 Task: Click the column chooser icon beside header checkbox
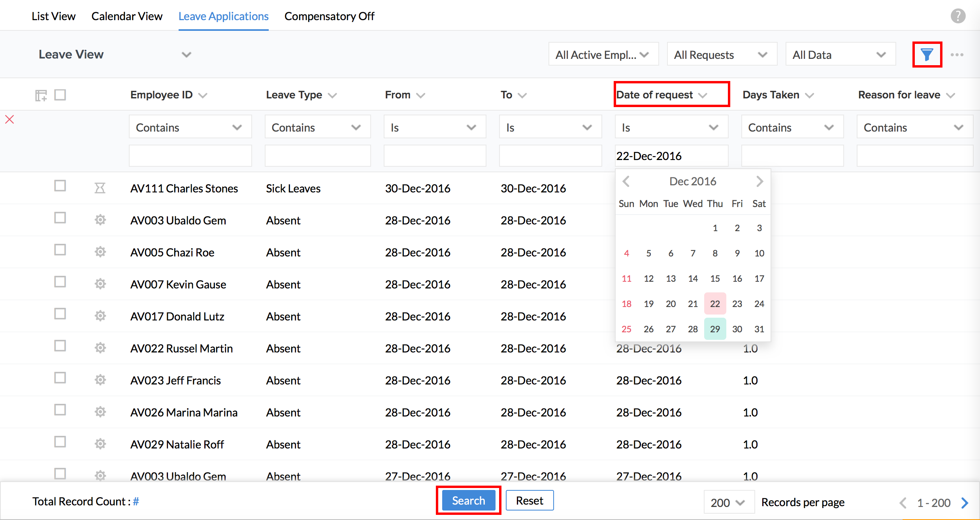click(41, 95)
